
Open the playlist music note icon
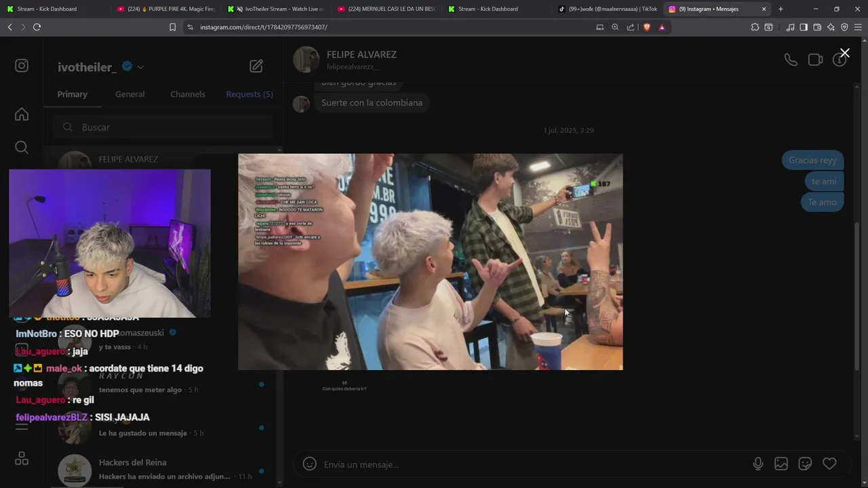pos(790,27)
